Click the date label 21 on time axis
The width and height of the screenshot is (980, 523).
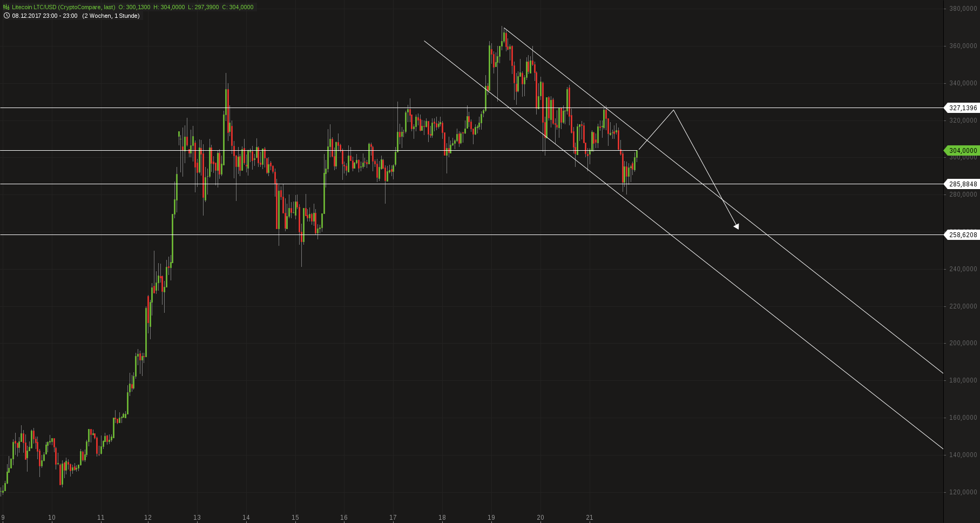[590, 518]
